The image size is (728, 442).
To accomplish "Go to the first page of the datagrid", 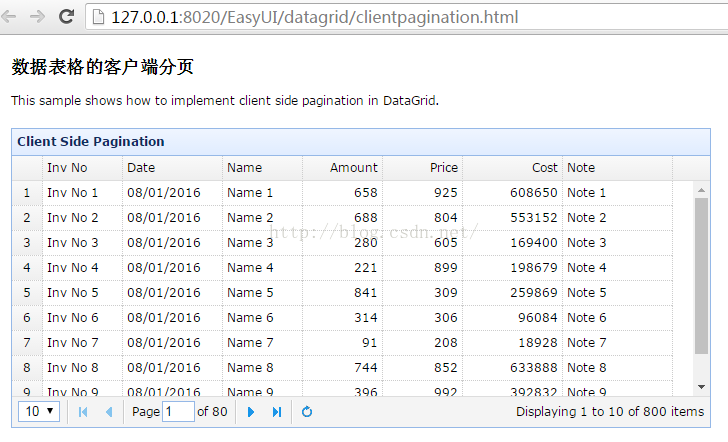I will point(83,412).
